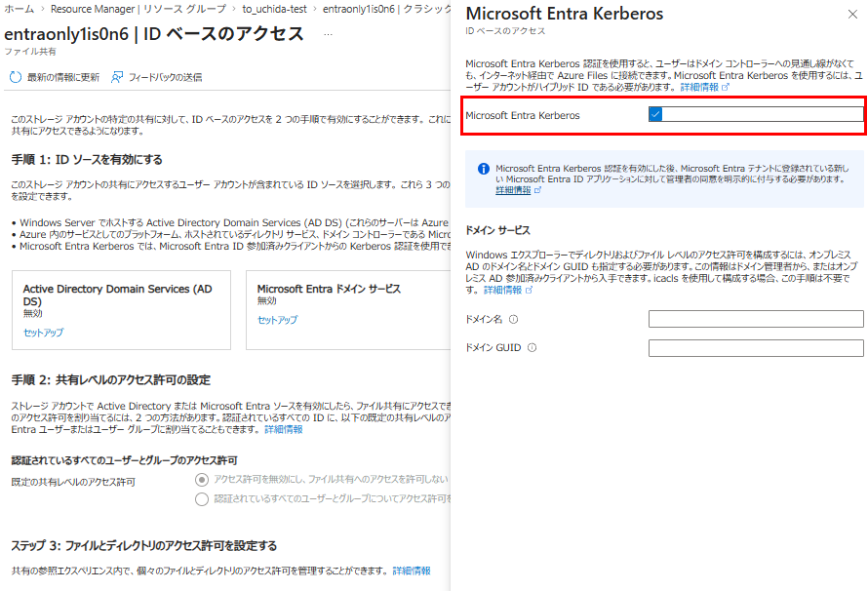Click external link icon in ドメイン サービス section
The height and width of the screenshot is (591, 868).
(529, 290)
